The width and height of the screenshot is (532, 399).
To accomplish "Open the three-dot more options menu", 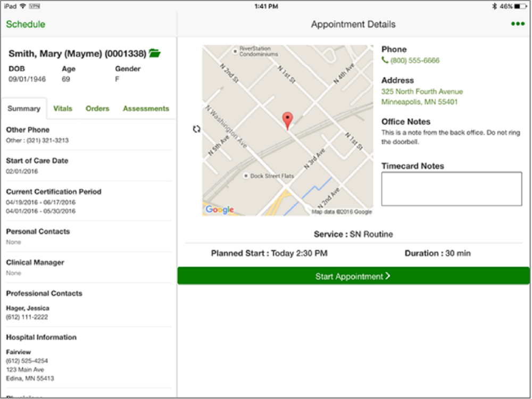I will click(x=518, y=24).
